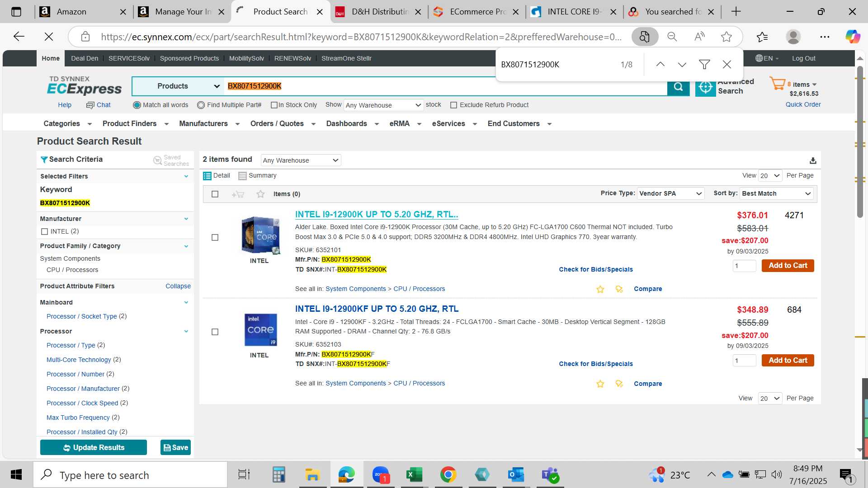Click the tag icon for i9-12900K
This screenshot has width=868, height=488.
click(x=619, y=289)
